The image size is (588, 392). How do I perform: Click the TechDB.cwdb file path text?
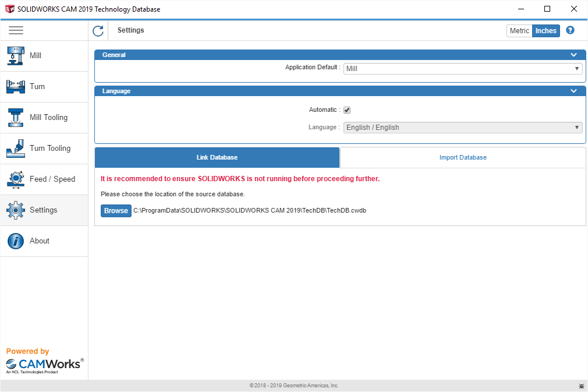click(x=250, y=210)
